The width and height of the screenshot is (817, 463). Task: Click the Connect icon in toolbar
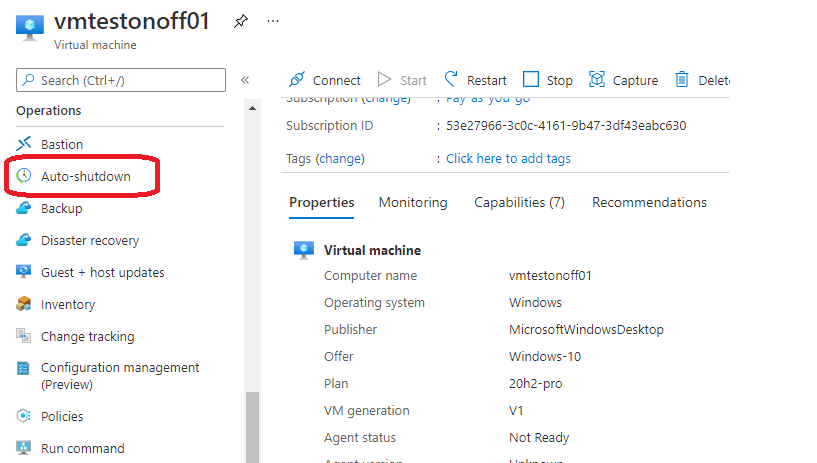tap(296, 80)
